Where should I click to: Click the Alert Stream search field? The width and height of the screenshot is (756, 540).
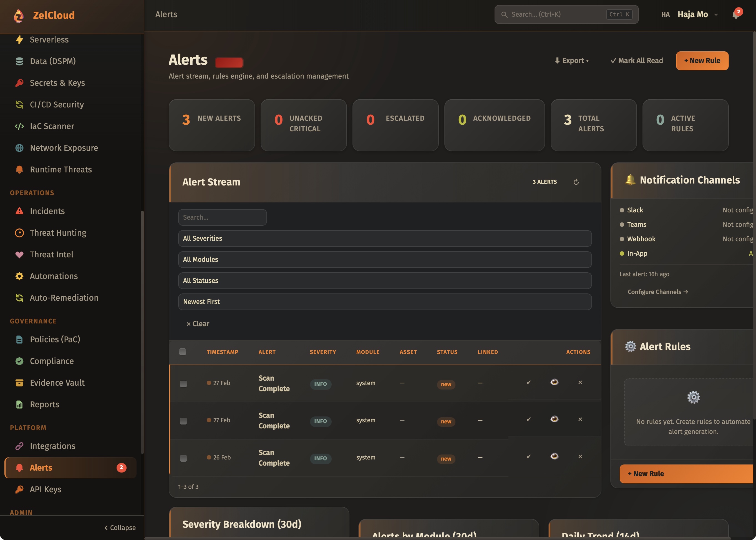click(x=222, y=217)
